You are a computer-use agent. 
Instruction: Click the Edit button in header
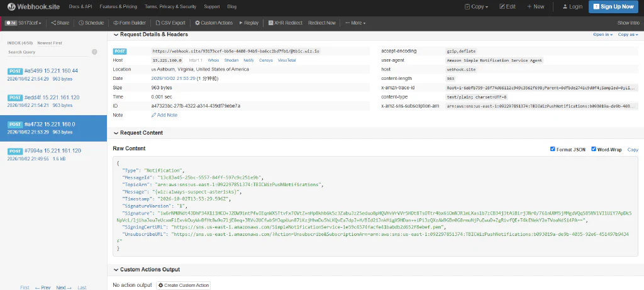(x=508, y=6)
